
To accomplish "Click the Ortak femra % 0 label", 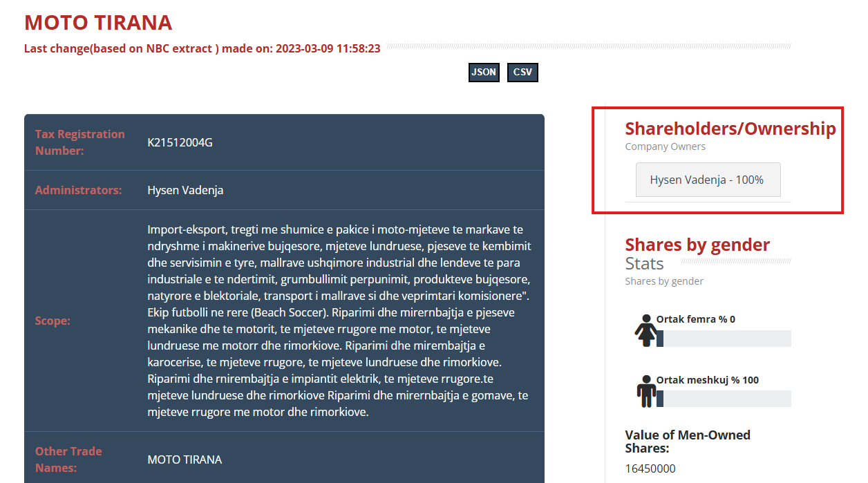I will point(695,319).
